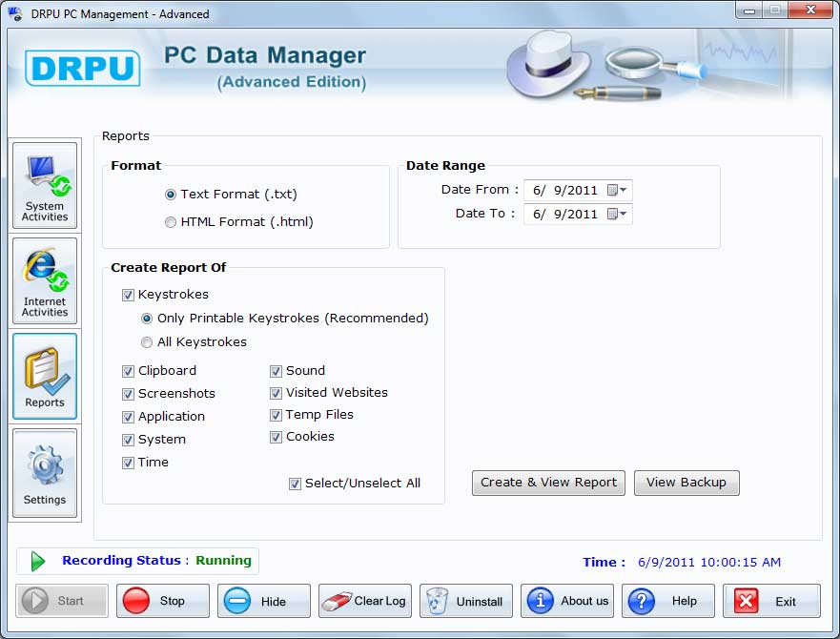Stop the recording with red button
Viewport: 840px width, 639px height.
163,601
